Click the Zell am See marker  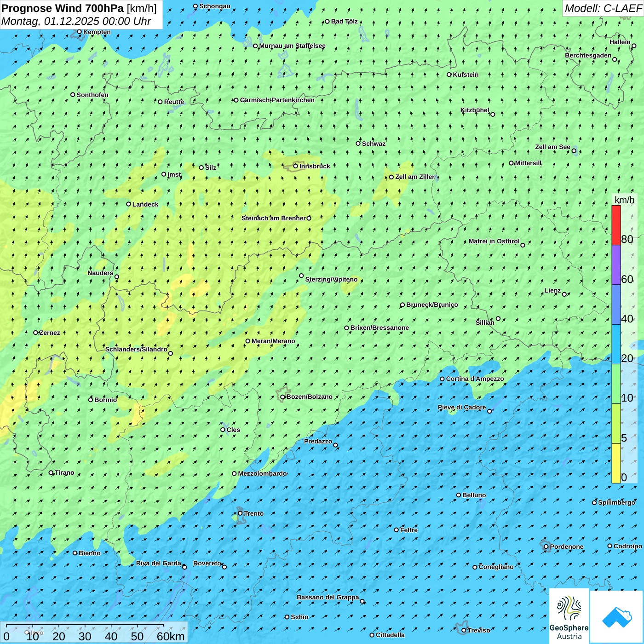point(574,151)
